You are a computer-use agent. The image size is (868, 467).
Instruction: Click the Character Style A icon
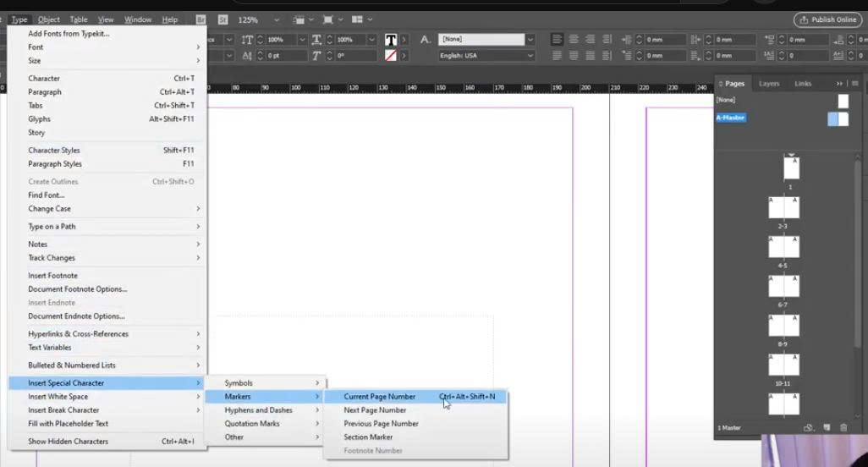pyautogui.click(x=425, y=39)
